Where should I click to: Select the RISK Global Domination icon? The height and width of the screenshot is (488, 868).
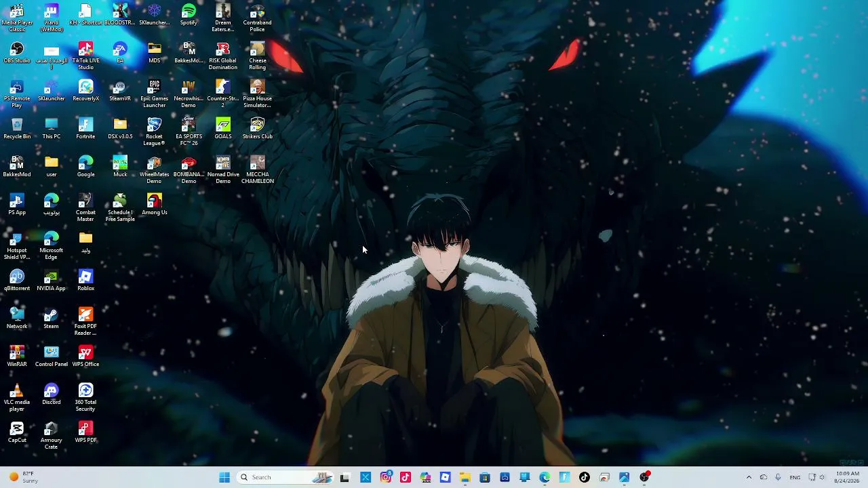[223, 56]
